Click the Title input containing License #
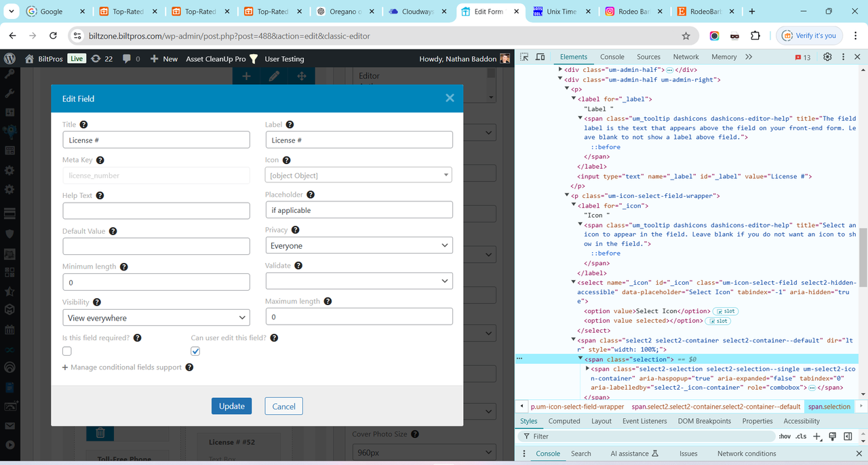 [156, 140]
